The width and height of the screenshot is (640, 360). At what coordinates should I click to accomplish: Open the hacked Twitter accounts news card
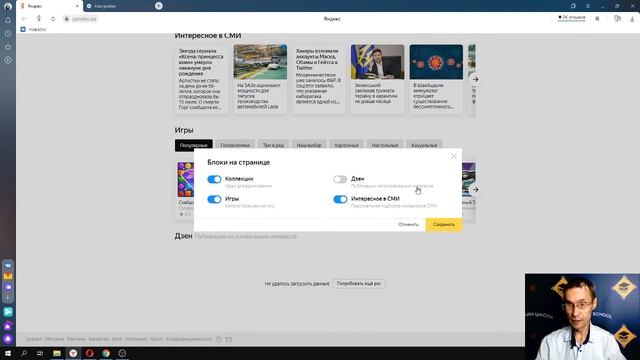[x=319, y=78]
